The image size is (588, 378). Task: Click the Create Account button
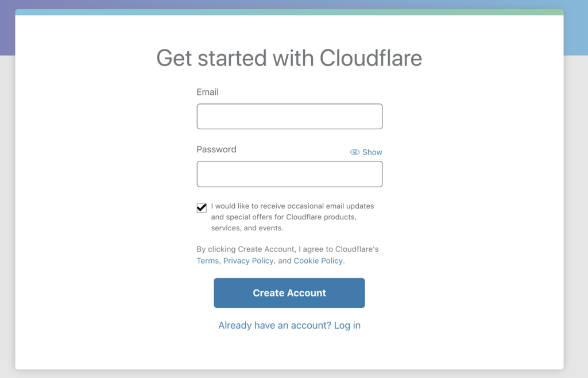[x=289, y=293]
